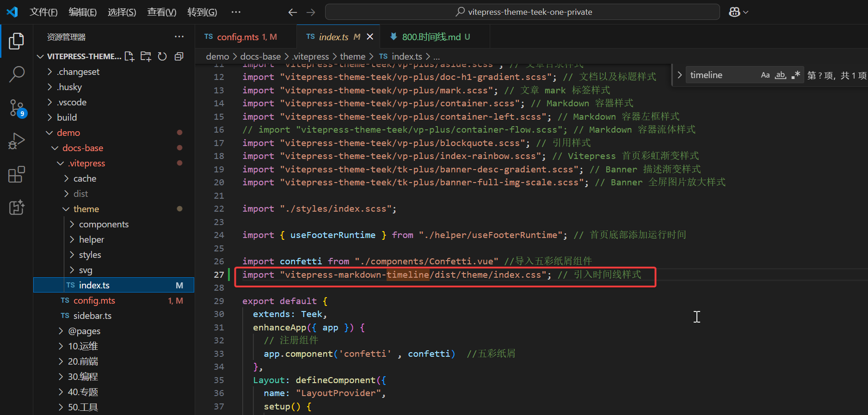Create a new file in explorer
This screenshot has height=415, width=868.
[129, 56]
